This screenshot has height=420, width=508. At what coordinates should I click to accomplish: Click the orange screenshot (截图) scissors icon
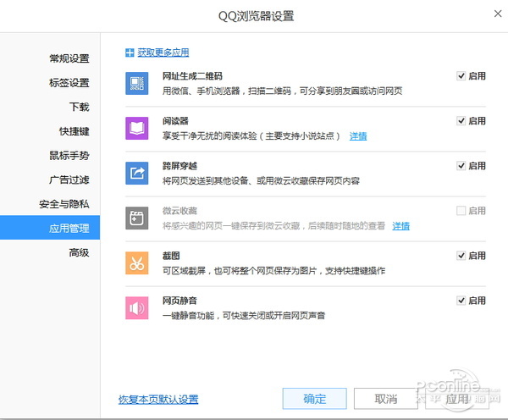pos(136,262)
